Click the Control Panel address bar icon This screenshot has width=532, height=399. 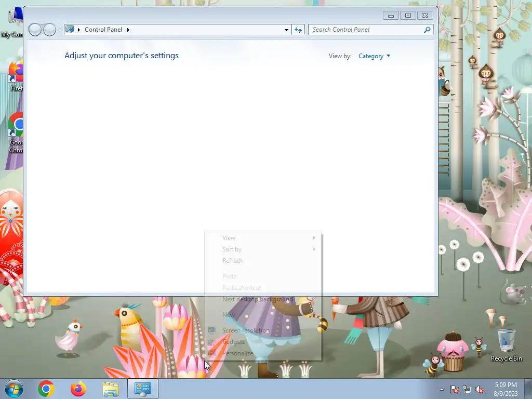click(70, 30)
